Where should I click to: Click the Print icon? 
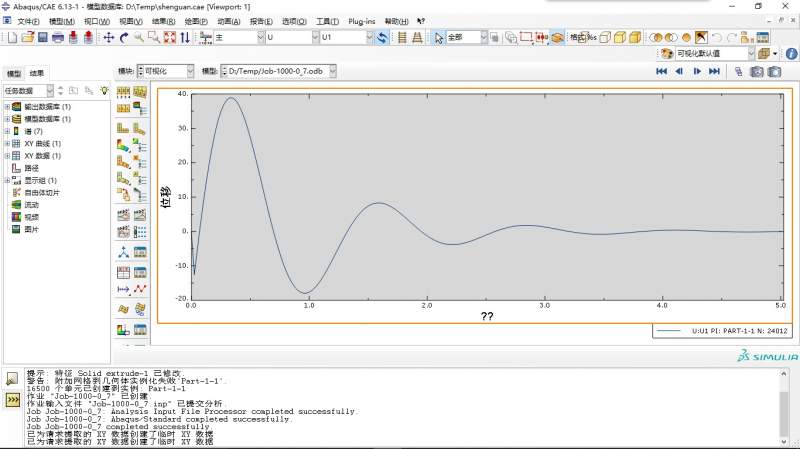point(58,37)
